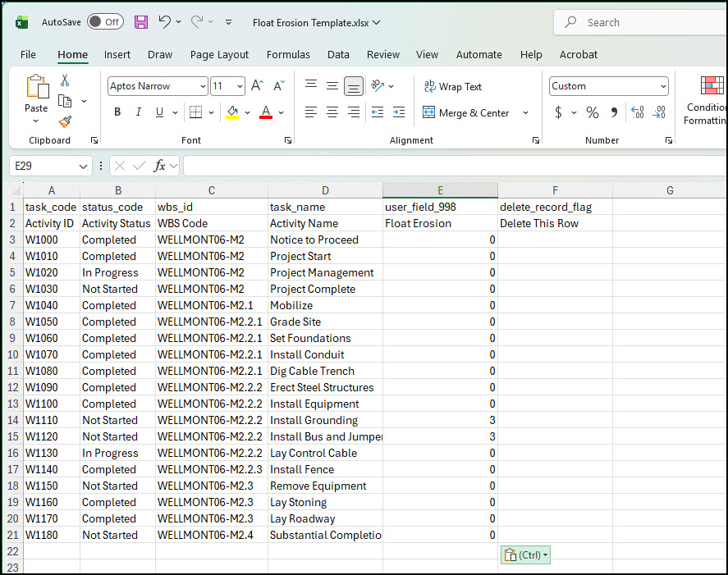Screen dimensions: 728x575
Task: Increase decimal places
Action: pyautogui.click(x=638, y=112)
